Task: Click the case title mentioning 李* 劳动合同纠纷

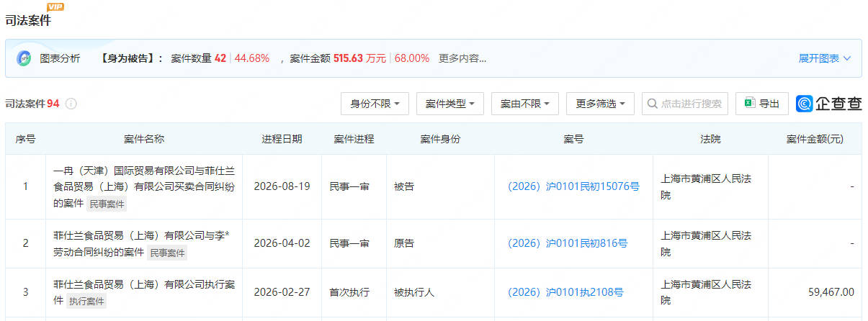Action: (141, 244)
